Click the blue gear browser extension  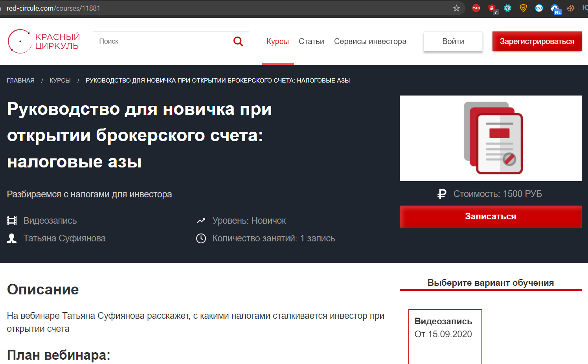click(507, 8)
